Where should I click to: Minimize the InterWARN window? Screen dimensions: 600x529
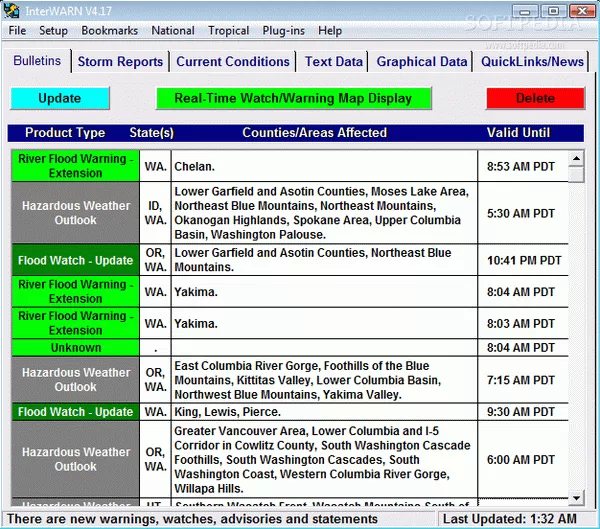click(525, 11)
